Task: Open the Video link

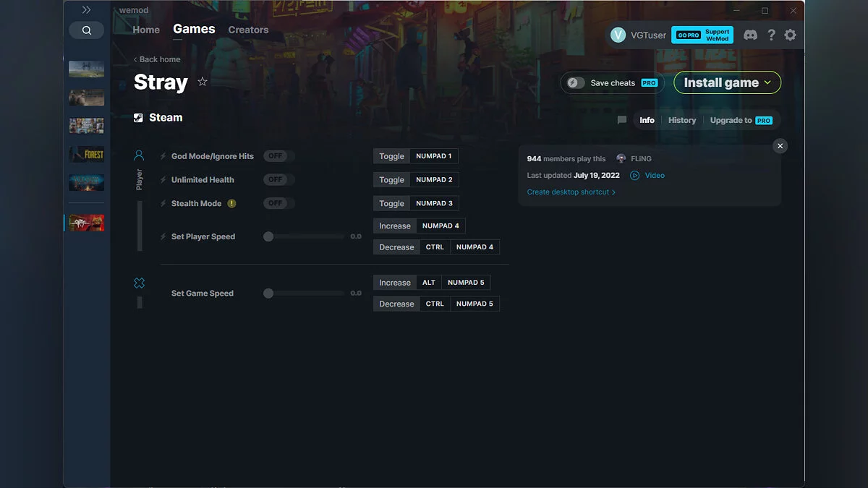Action: pos(655,175)
